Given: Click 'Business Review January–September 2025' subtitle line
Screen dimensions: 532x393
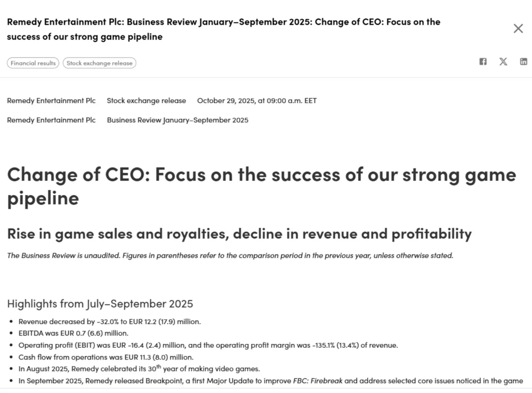Looking at the screenshot, I should pyautogui.click(x=178, y=120).
